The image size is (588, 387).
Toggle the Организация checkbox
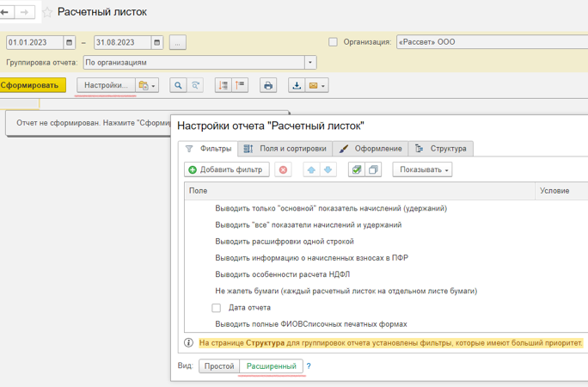click(x=333, y=42)
